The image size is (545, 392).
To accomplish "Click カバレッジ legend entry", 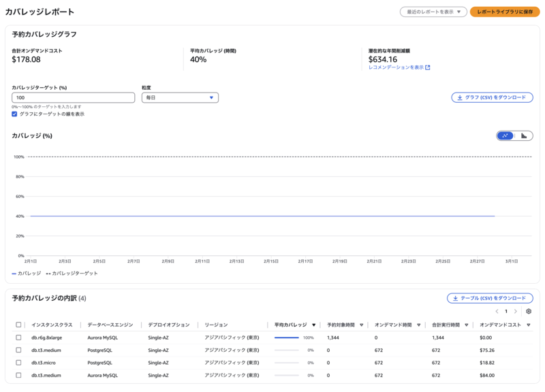I will pyautogui.click(x=27, y=274).
